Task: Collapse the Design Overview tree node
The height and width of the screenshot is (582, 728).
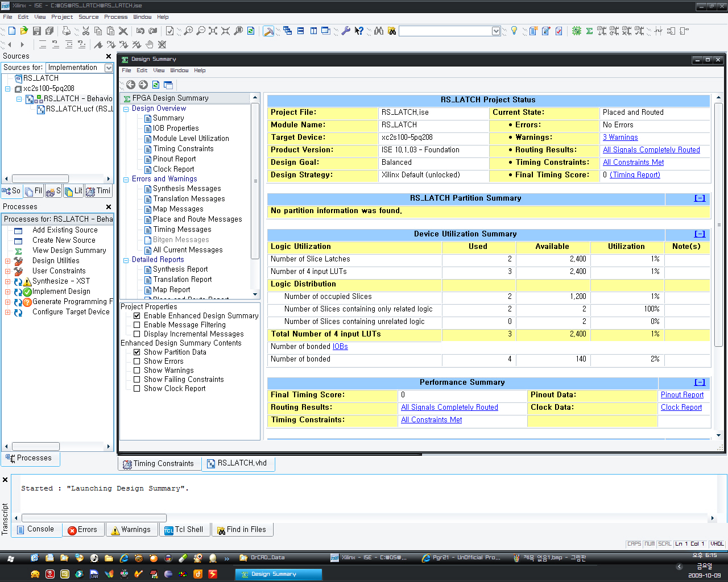Action: (x=126, y=109)
